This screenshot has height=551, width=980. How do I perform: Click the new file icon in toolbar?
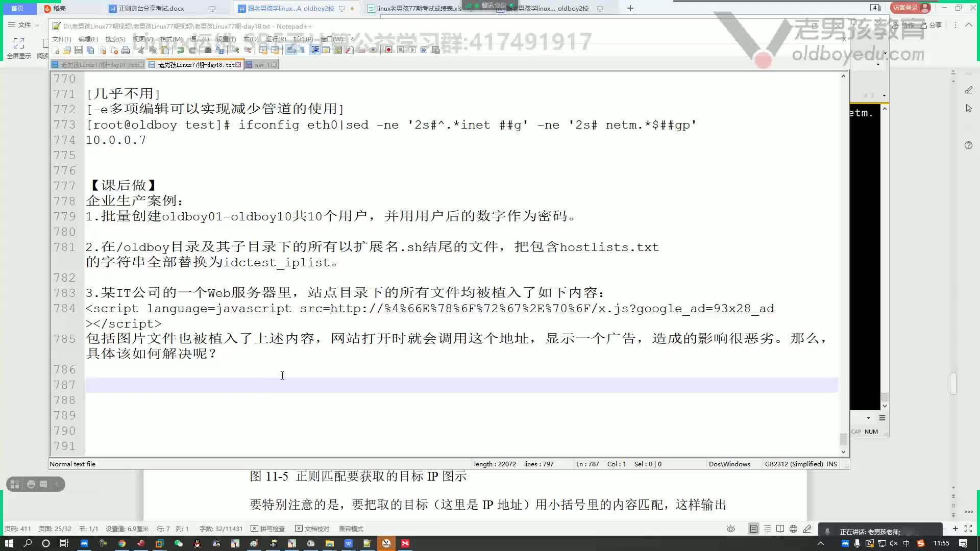coord(57,50)
